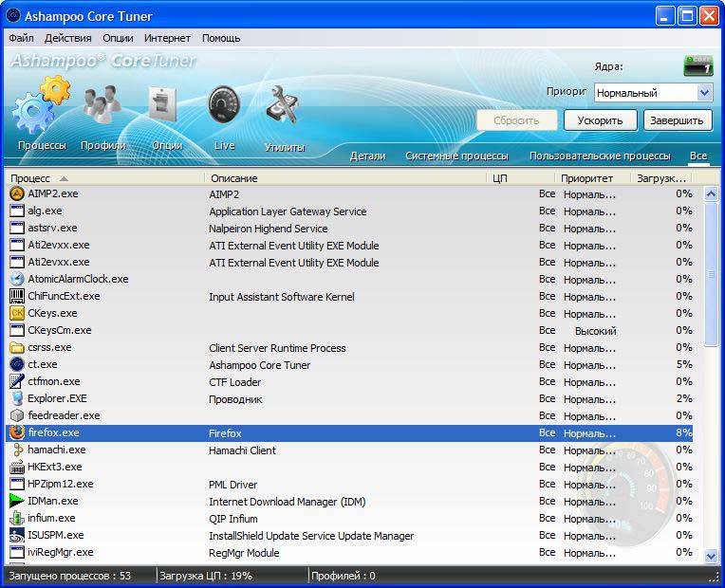725x588 pixels.
Task: Click the 2% load value for Explorer.EXE
Action: click(684, 398)
